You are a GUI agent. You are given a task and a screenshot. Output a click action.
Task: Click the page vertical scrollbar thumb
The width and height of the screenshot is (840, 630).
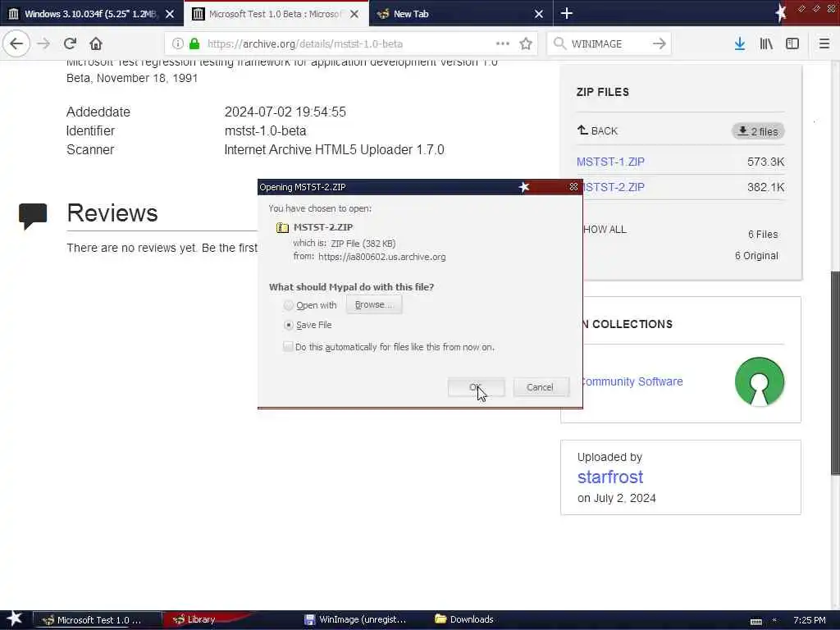point(835,372)
